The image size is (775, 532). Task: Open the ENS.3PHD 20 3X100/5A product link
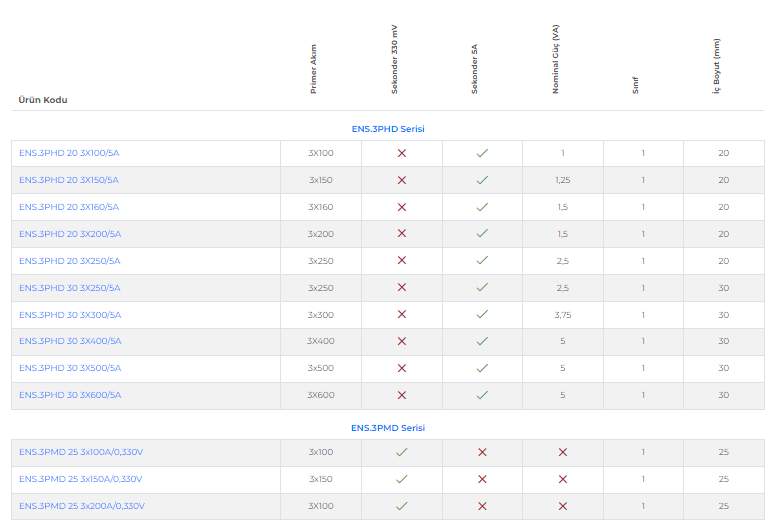pos(69,153)
